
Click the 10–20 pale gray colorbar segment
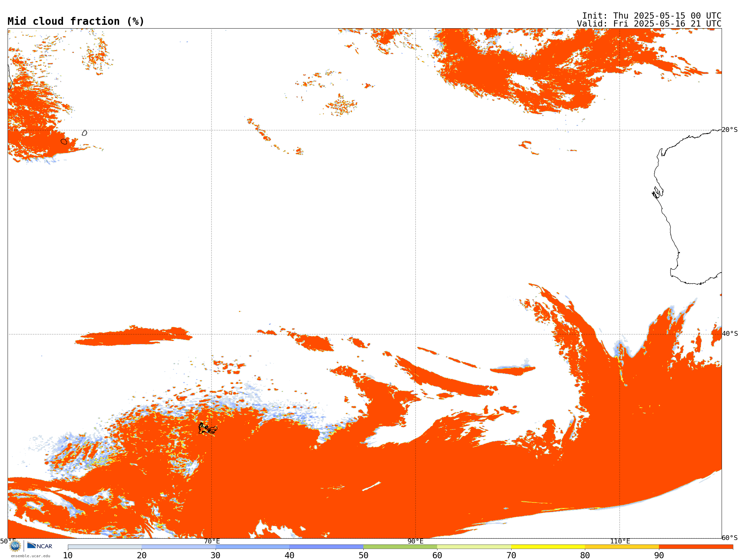105,547
